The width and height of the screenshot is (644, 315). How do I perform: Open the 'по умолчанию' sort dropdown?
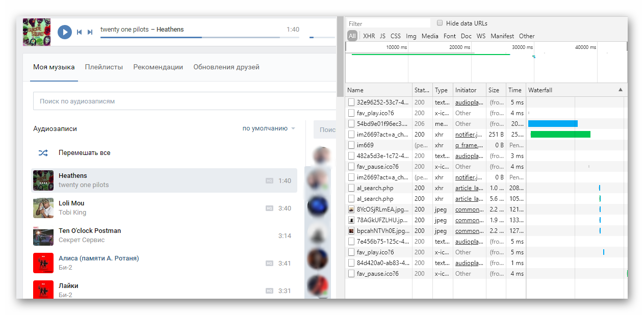coord(269,128)
